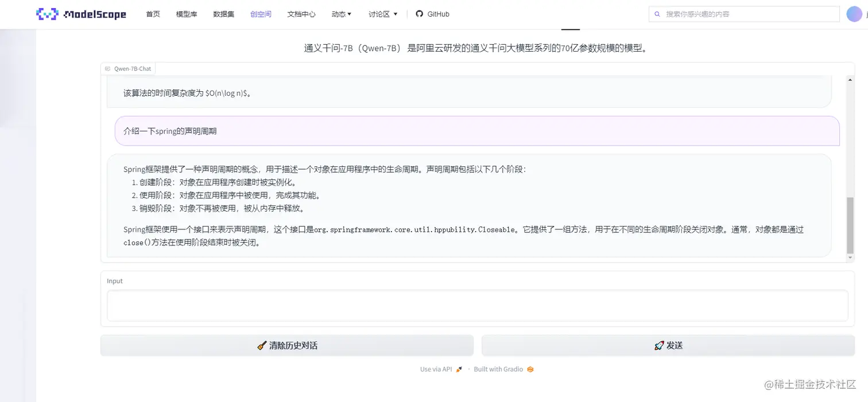Click the chat scrollbar down arrow

[850, 258]
